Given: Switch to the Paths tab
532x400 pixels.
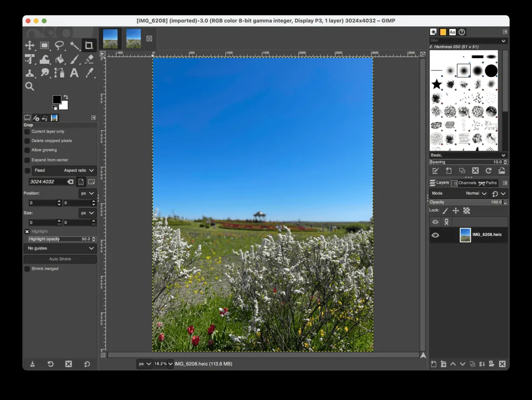Looking at the screenshot, I should click(488, 183).
